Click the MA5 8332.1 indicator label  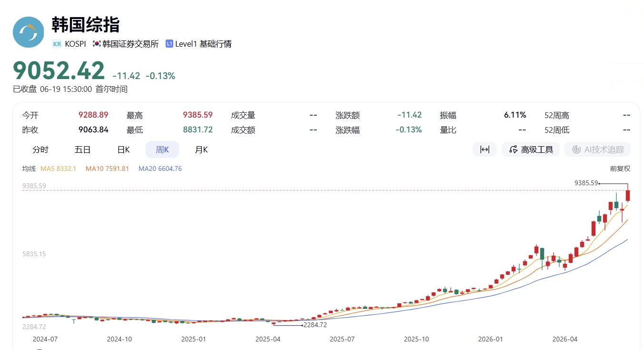[59, 169]
